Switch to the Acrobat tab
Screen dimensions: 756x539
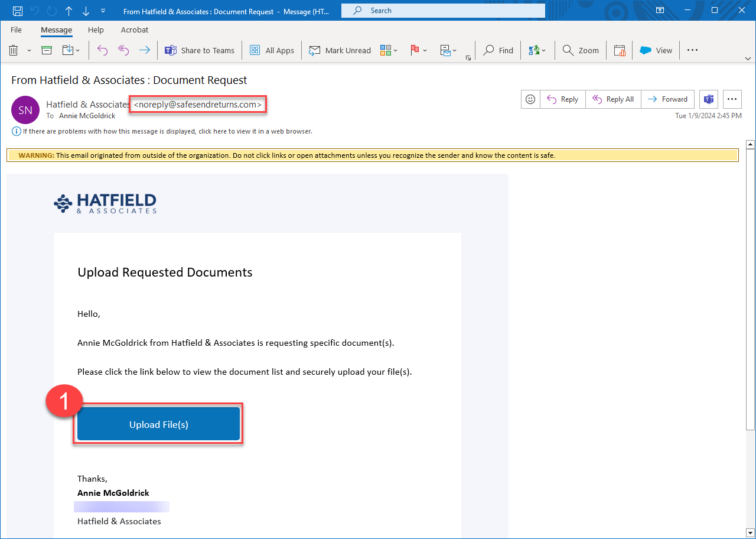[x=134, y=30]
